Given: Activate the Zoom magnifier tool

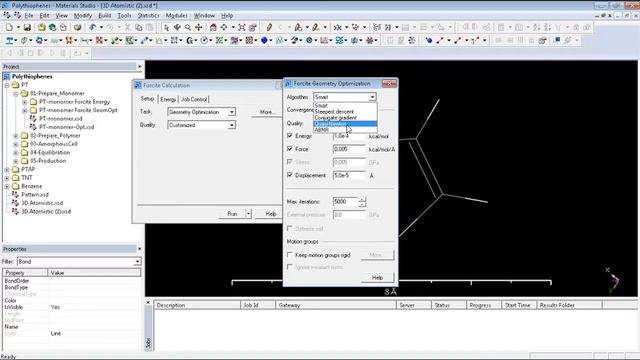Looking at the screenshot, I should [x=188, y=27].
